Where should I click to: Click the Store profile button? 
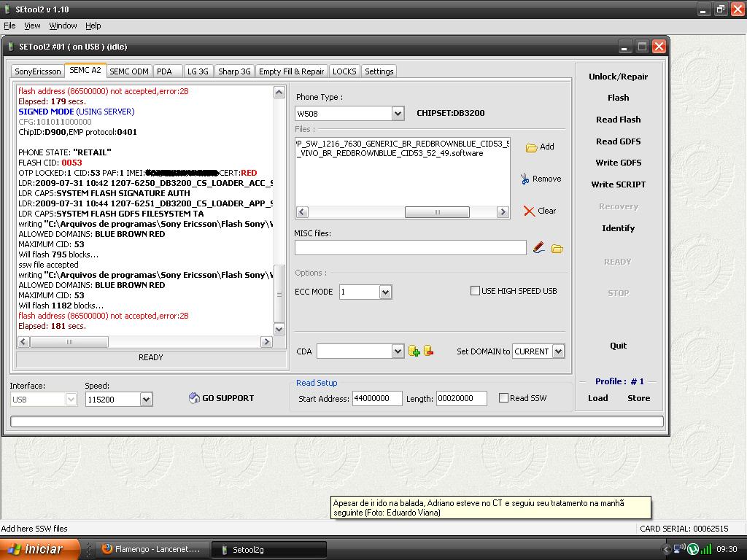639,398
